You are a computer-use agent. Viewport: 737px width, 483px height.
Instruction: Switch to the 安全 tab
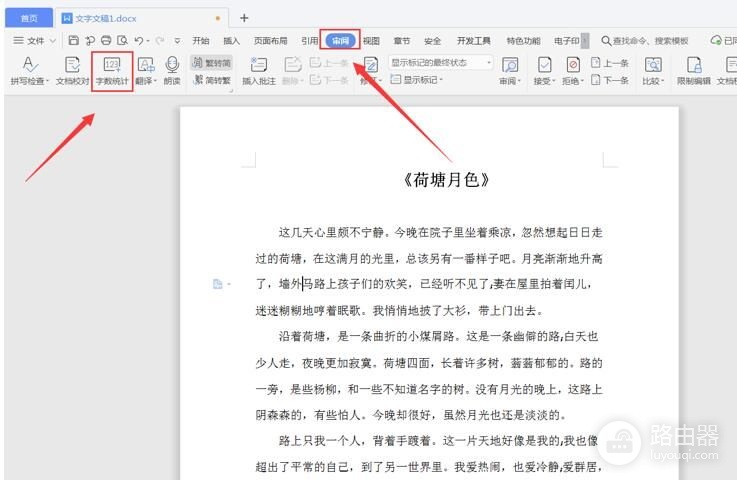click(x=432, y=41)
